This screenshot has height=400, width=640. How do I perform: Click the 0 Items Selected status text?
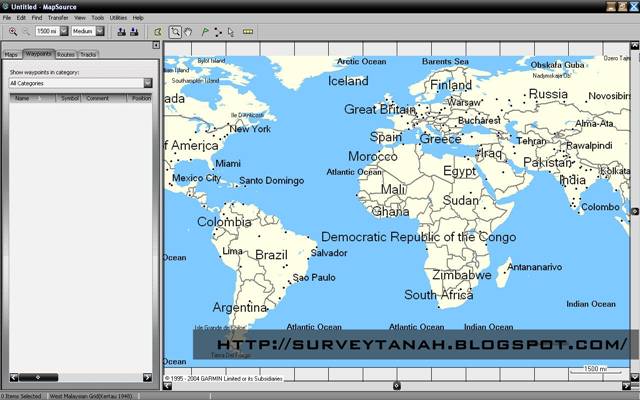(21, 396)
